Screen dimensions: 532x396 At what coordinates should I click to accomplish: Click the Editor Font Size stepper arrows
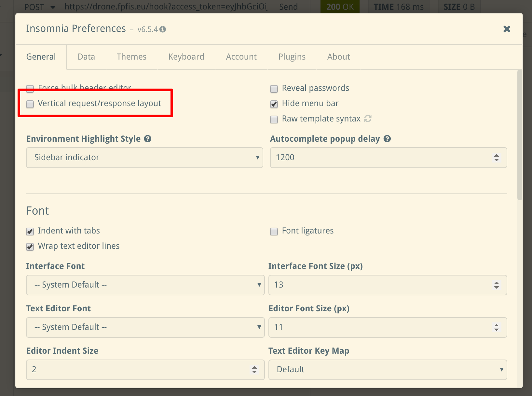497,327
